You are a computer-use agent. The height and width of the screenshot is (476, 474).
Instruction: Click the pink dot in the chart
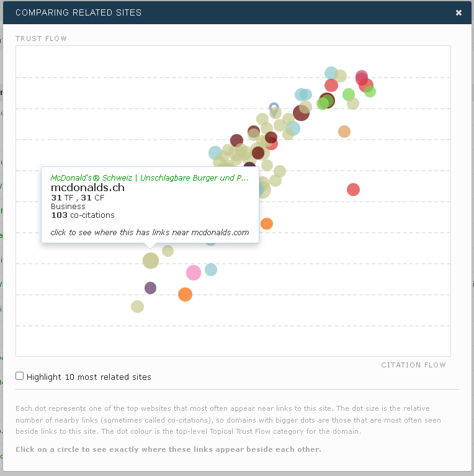(194, 272)
